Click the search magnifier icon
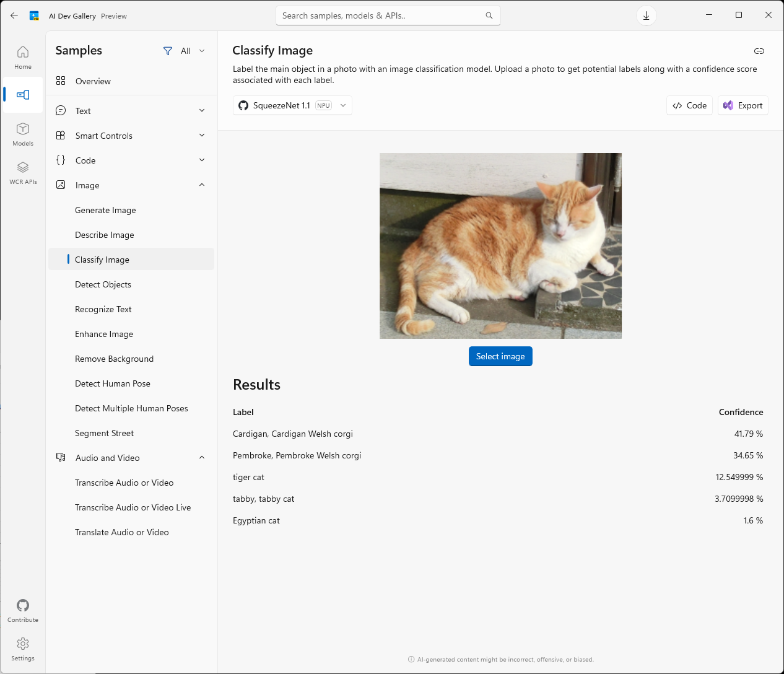 [x=489, y=15]
